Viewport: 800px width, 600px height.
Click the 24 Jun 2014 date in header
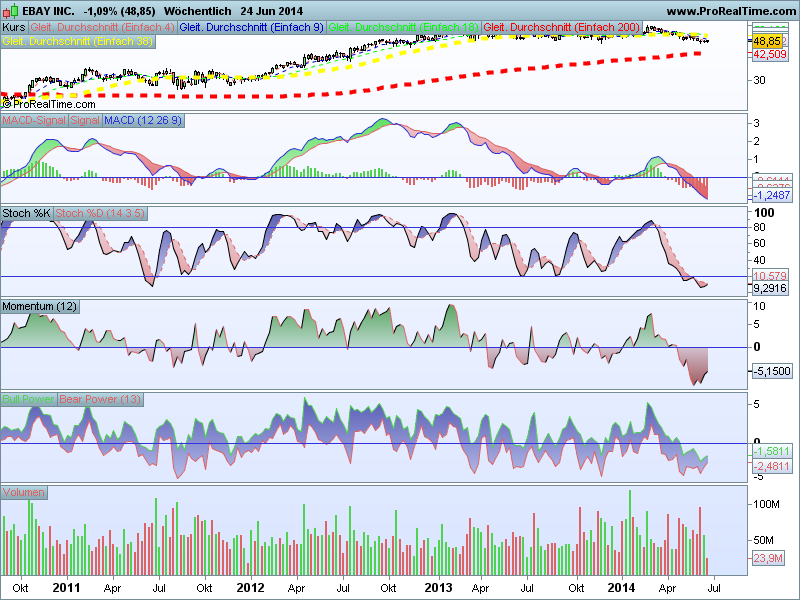pos(271,11)
